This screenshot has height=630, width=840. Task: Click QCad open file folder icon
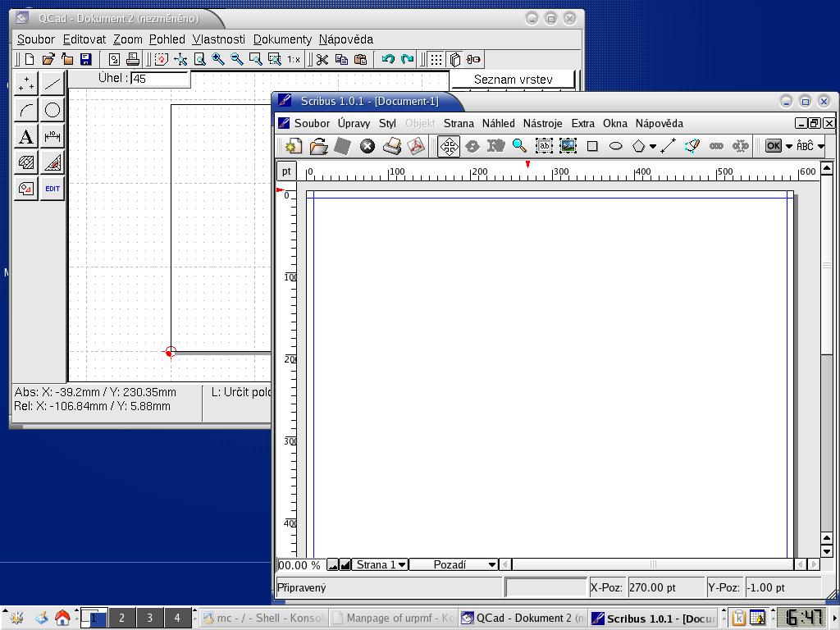48,59
